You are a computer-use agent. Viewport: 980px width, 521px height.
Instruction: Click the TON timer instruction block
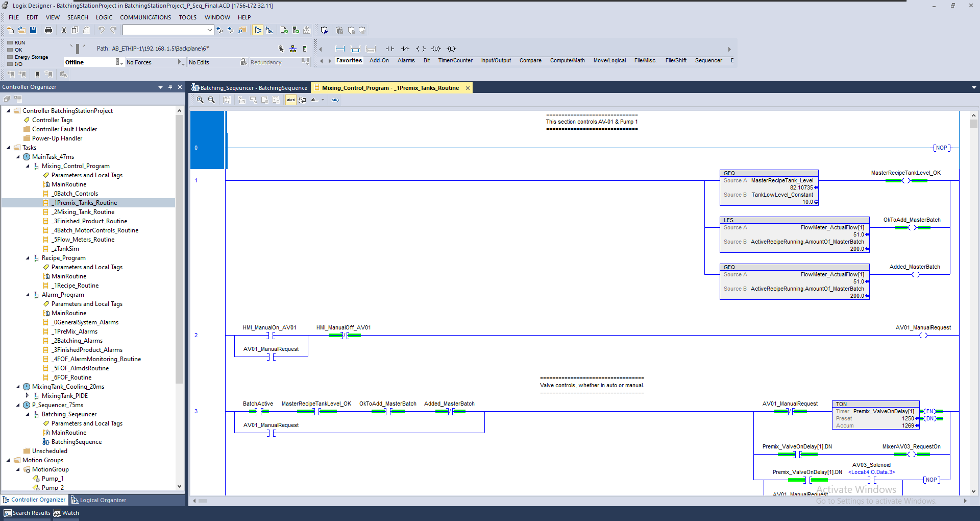pos(875,415)
